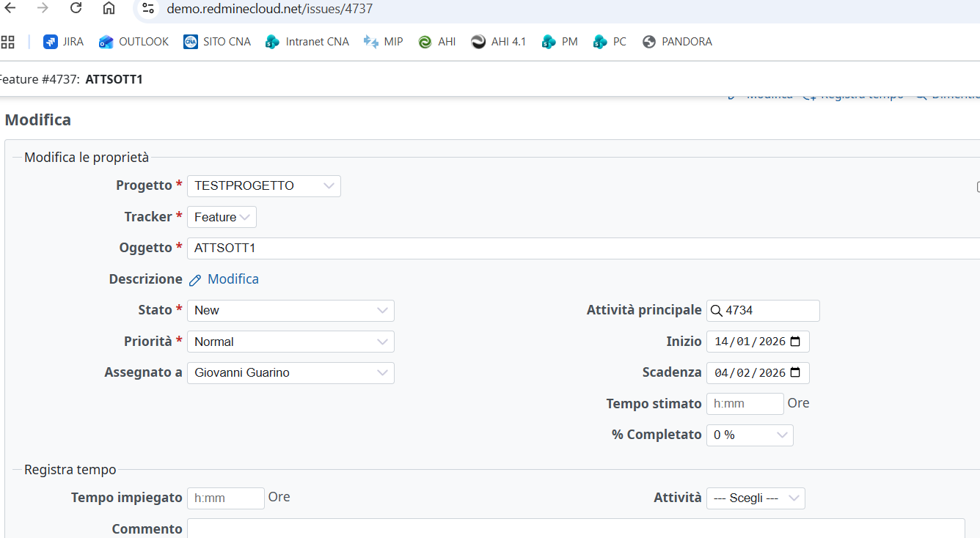Click the browser home icon

coord(109,8)
